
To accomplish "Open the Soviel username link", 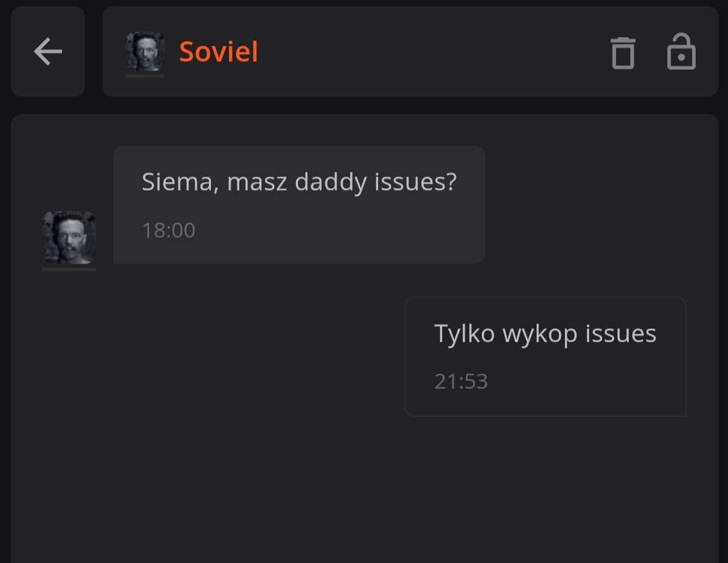I will [x=218, y=52].
